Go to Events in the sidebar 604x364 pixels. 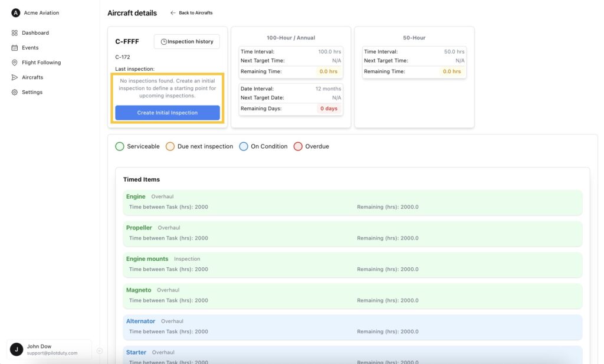30,48
